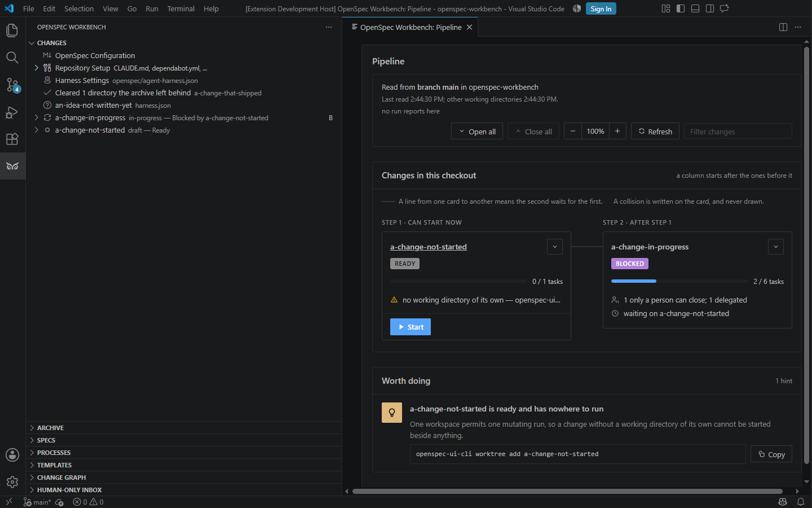The width and height of the screenshot is (812, 508).
Task: Open OpenSpec Workbench view More Actions ellipsis
Action: click(x=329, y=27)
